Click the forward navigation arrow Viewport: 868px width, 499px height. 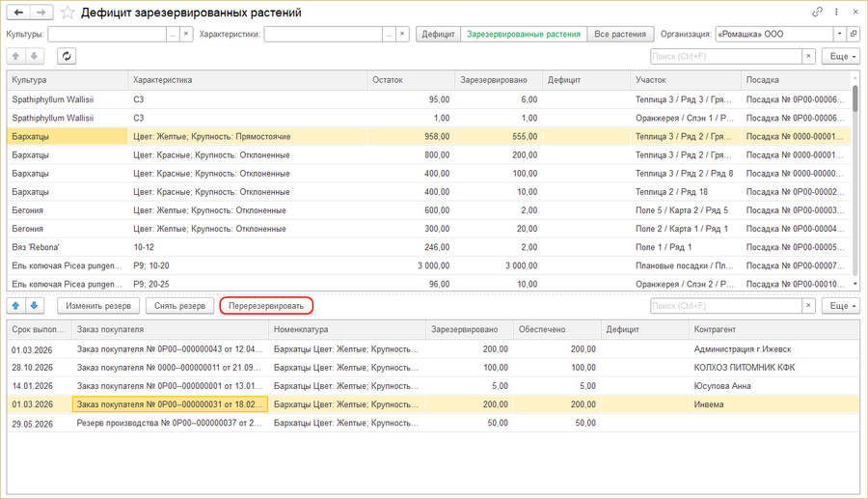41,13
